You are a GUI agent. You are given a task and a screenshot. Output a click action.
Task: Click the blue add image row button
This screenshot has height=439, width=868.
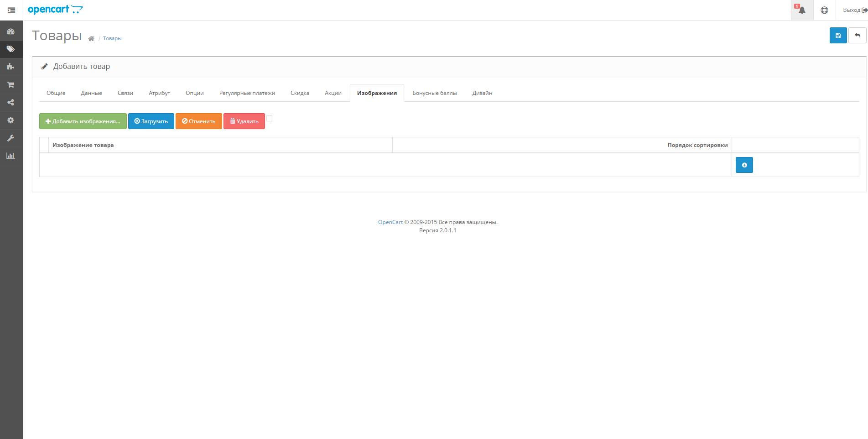pos(744,165)
